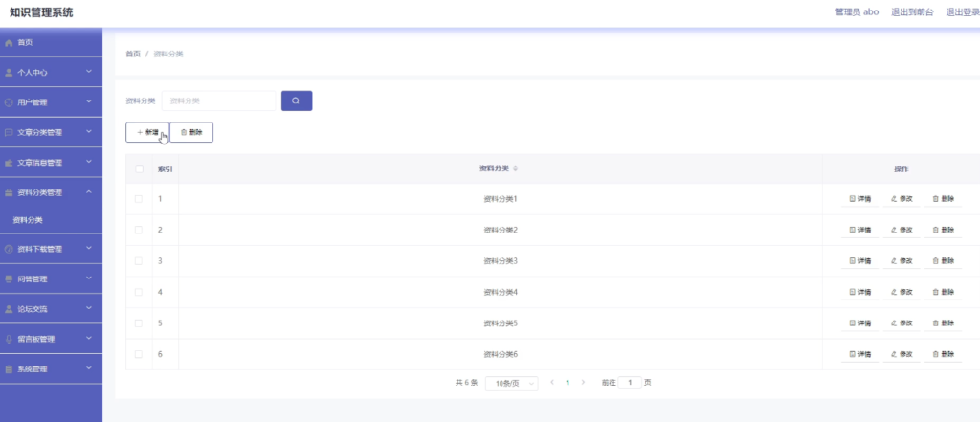
Task: Open the 10条/页 page size dropdown
Action: click(x=512, y=383)
